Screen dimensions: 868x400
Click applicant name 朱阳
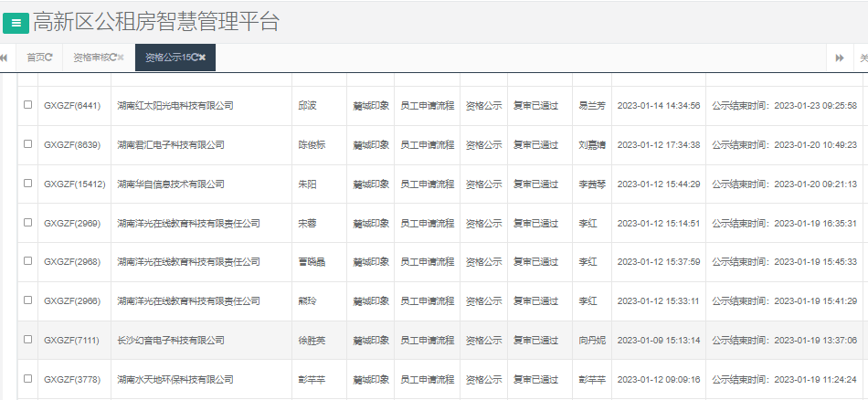[x=307, y=184]
